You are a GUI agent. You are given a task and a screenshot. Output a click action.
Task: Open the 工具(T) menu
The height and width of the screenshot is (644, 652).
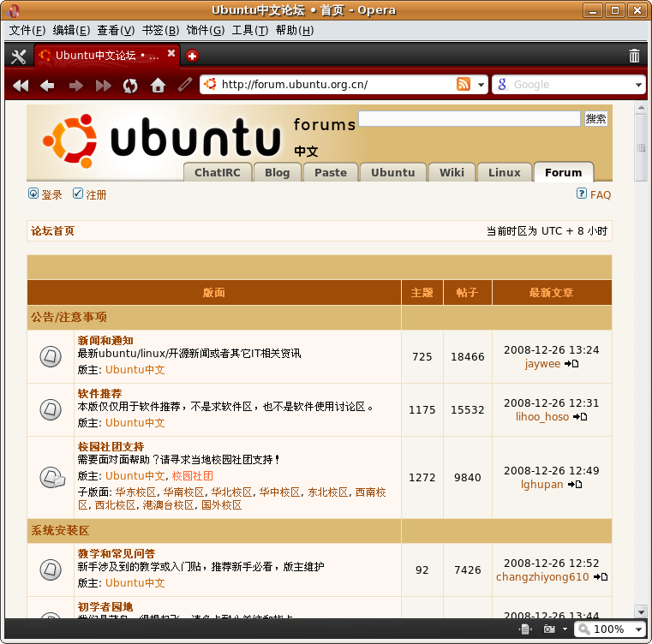tap(250, 30)
